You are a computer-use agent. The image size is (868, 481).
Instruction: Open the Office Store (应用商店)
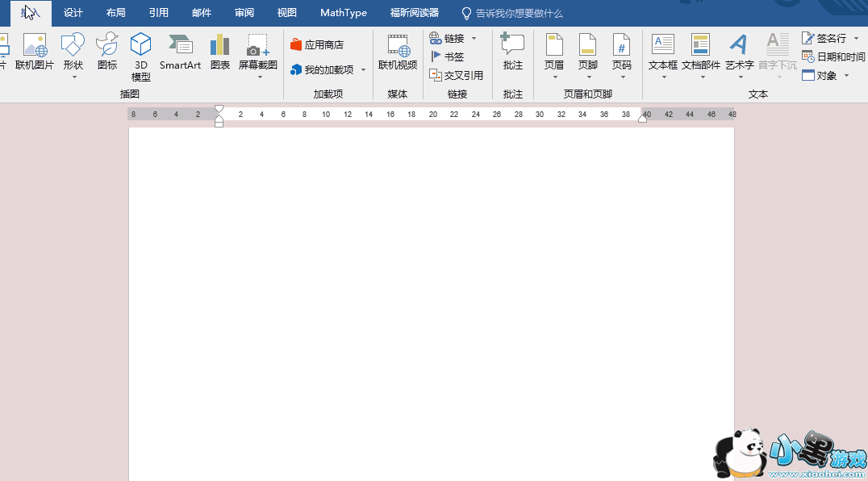(317, 45)
